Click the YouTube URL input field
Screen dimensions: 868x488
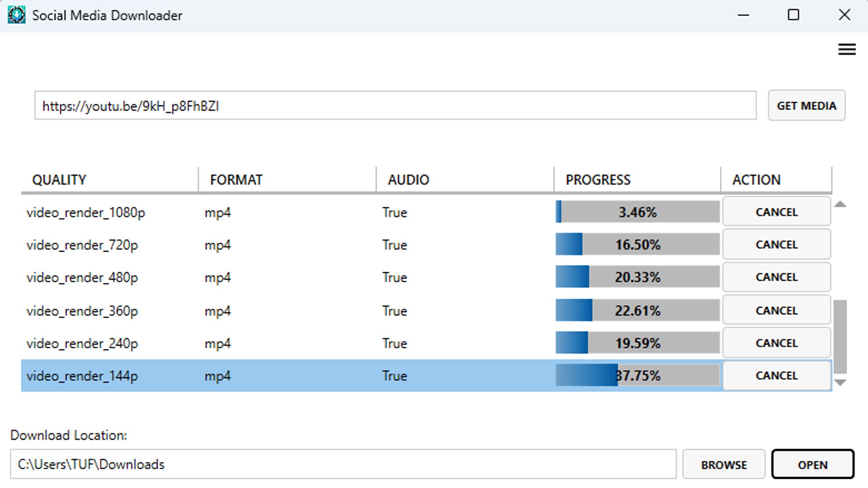pos(395,106)
